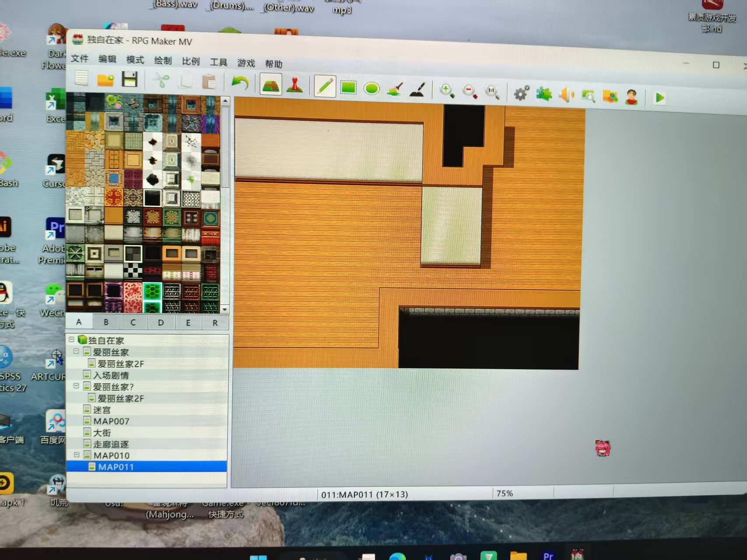Open the Sound Test speaker icon
Screen dimensions: 747x560
pyautogui.click(x=566, y=95)
